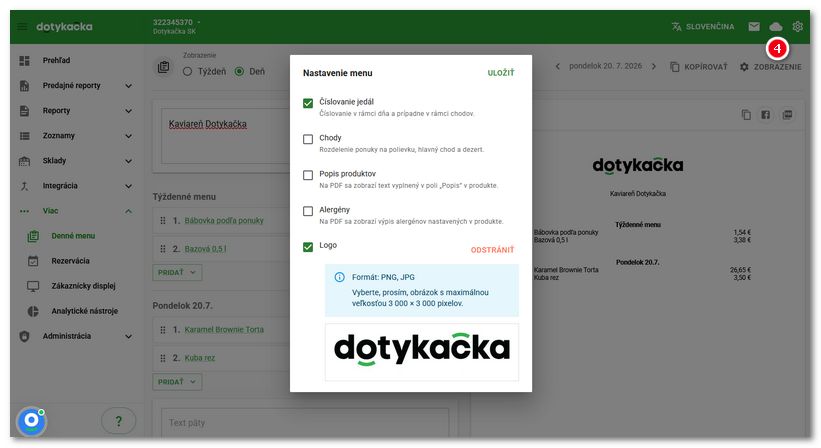Open the settings gear icon in header
This screenshot has height=448, width=821.
point(797,26)
